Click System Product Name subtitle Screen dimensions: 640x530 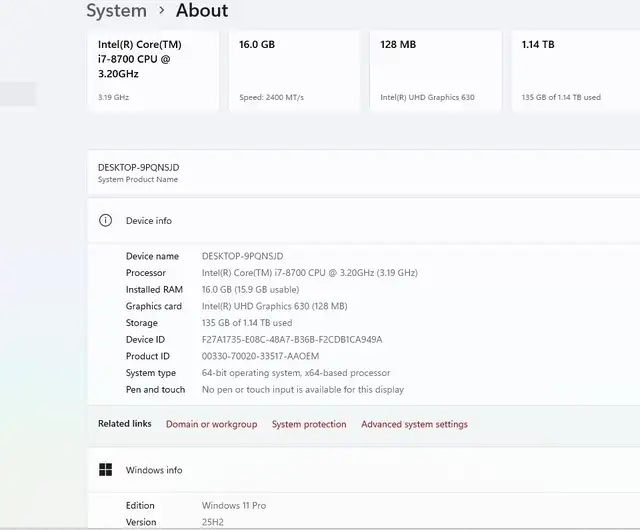pyautogui.click(x=138, y=179)
